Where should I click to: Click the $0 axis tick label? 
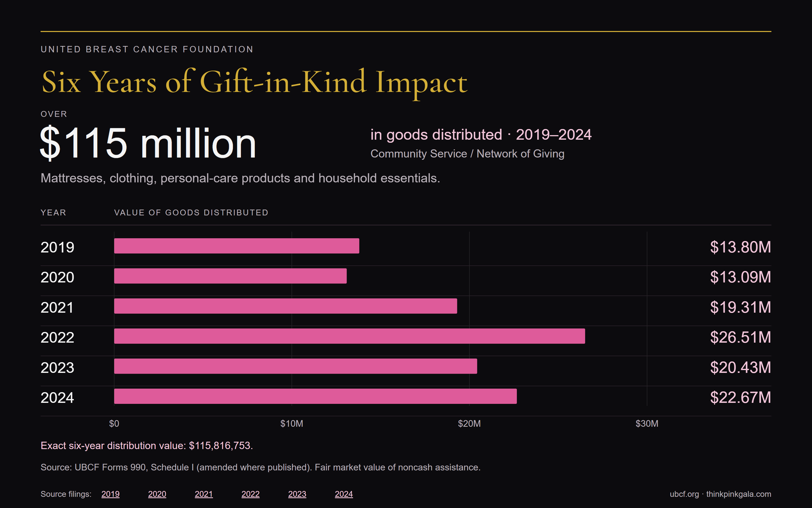(x=114, y=423)
